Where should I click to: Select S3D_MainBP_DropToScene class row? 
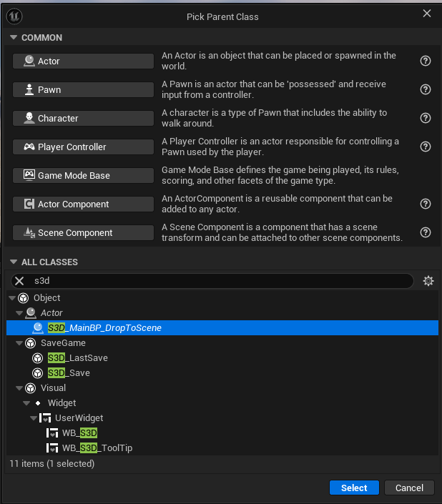(x=222, y=328)
